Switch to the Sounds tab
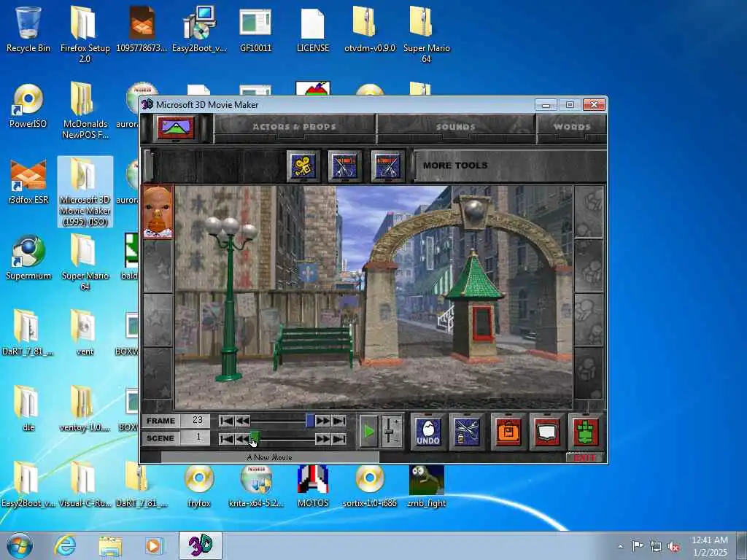This screenshot has height=560, width=747. (455, 127)
